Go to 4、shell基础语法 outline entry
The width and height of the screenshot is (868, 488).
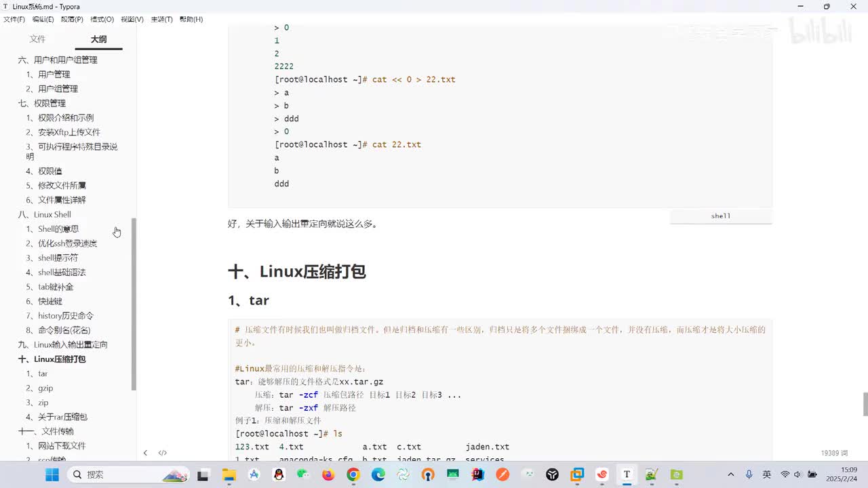[x=56, y=272]
